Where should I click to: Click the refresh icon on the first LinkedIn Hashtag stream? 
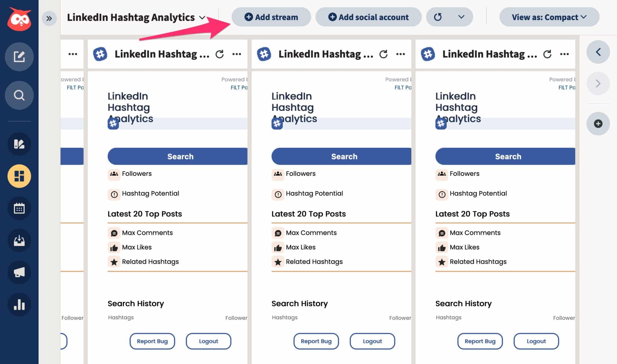220,54
